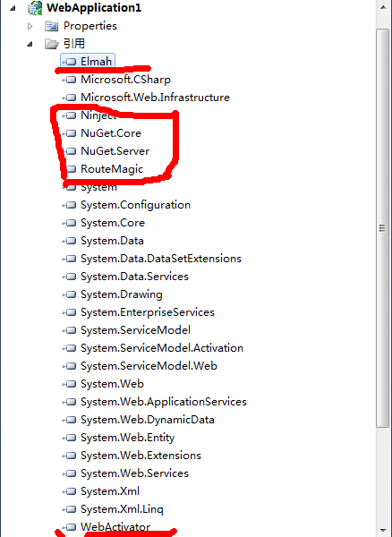Select the System.Web reference text
This screenshot has width=392, height=537.
click(x=112, y=384)
